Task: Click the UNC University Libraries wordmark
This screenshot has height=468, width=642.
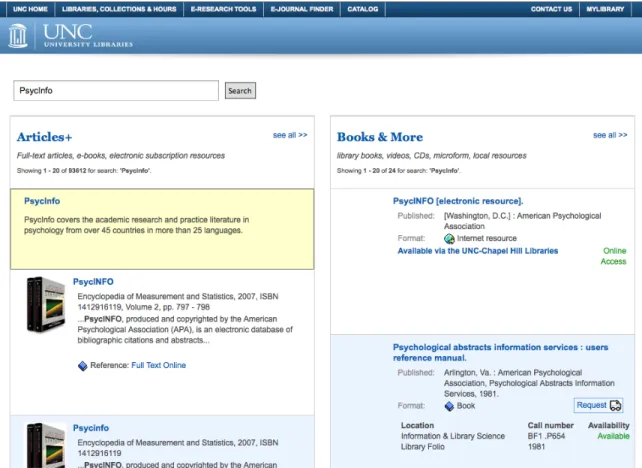Action: (88, 36)
